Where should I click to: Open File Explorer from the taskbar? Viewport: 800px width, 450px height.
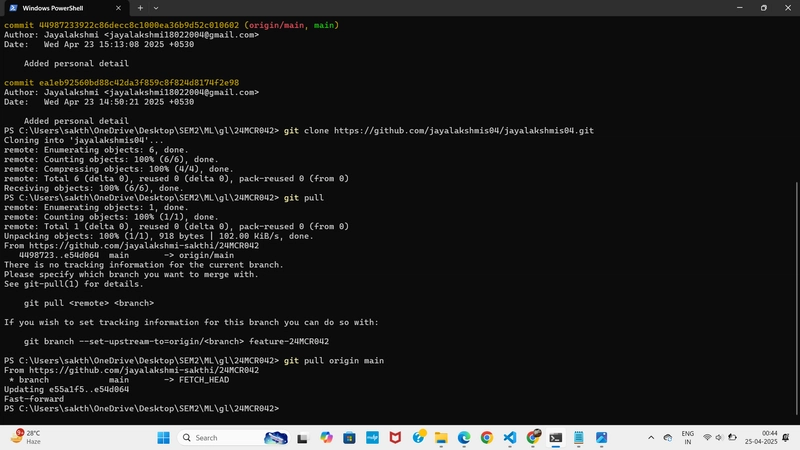click(441, 438)
